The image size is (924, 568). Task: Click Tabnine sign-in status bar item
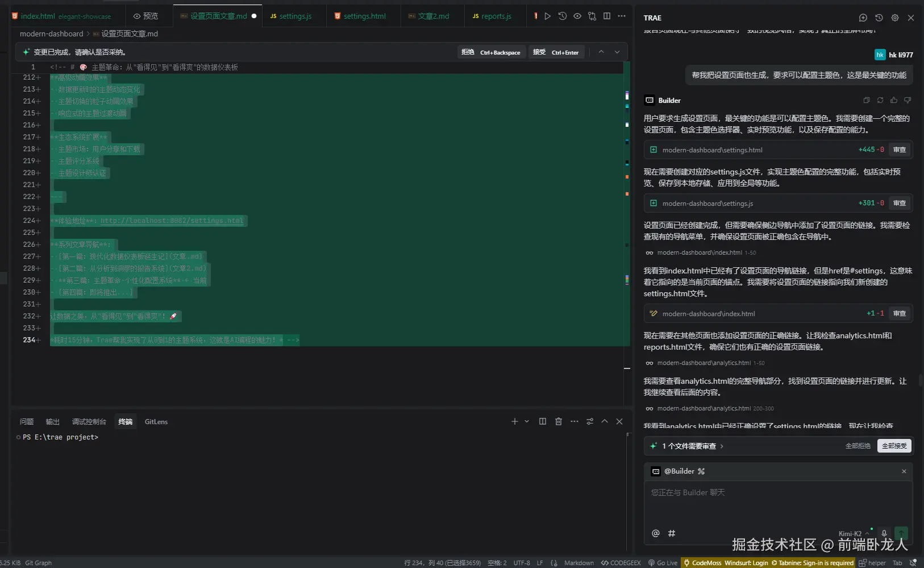coord(813,563)
